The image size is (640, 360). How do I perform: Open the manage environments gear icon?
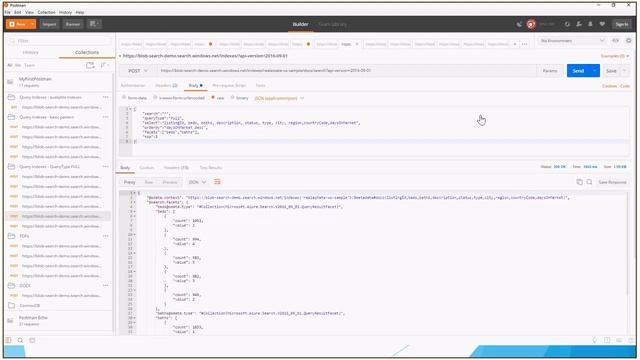coord(629,40)
